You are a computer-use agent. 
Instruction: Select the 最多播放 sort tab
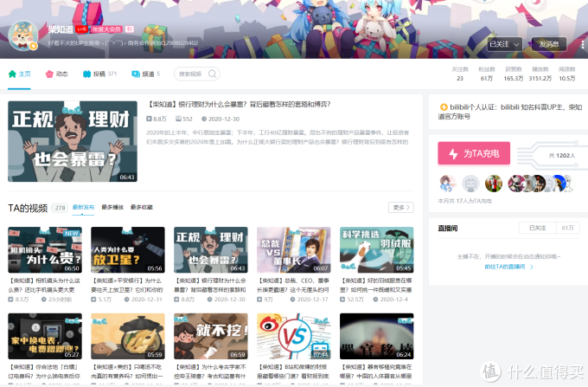pos(112,207)
